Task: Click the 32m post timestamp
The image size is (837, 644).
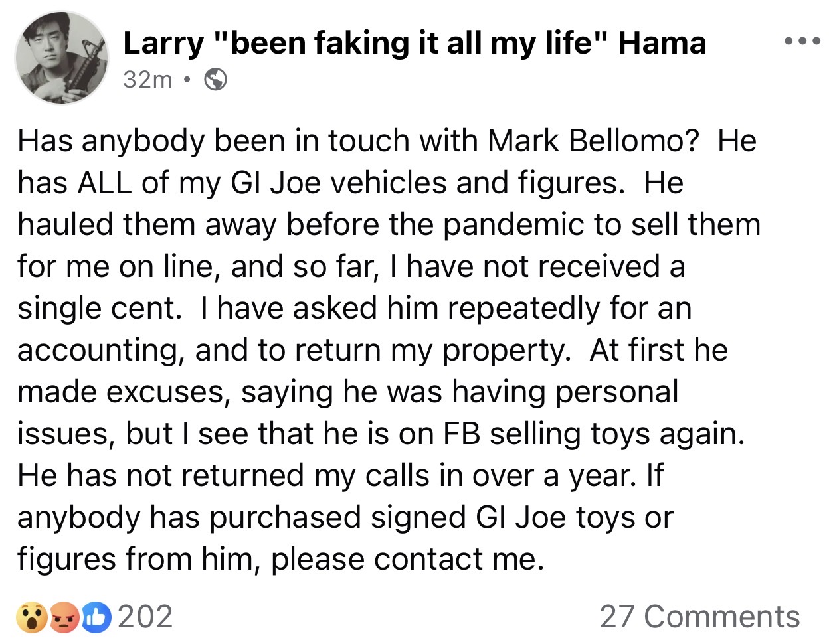Action: 147,80
